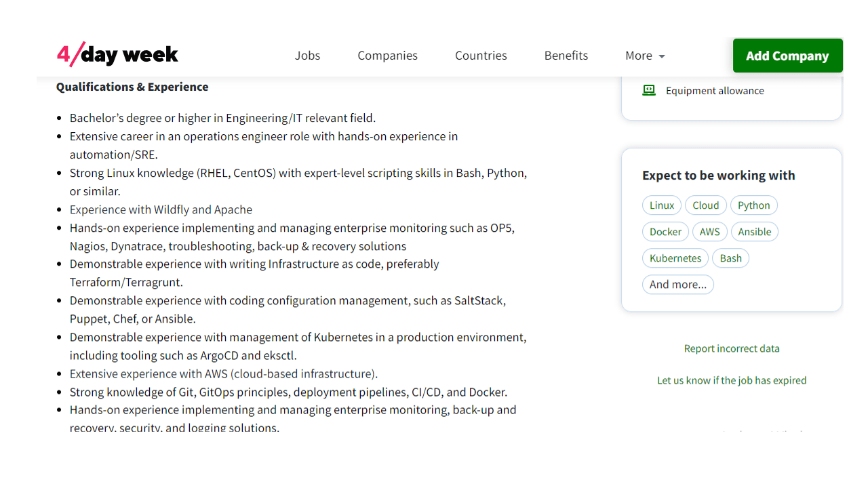Screen dimensions: 868x488
Task: Select the Ansible skill tag
Action: [754, 232]
